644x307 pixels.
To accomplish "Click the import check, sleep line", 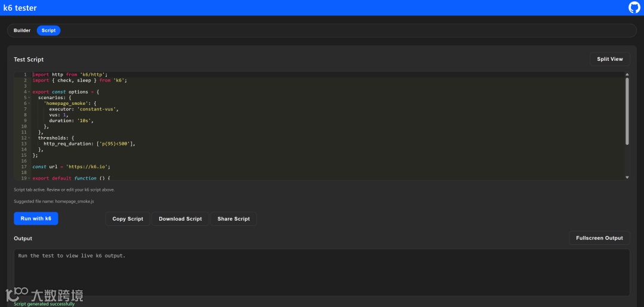I will (80, 80).
